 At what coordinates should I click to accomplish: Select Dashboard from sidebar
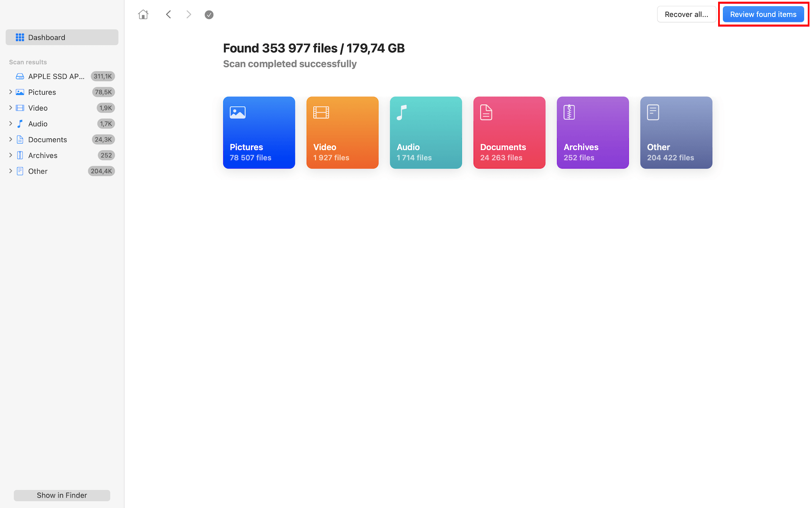pyautogui.click(x=62, y=37)
